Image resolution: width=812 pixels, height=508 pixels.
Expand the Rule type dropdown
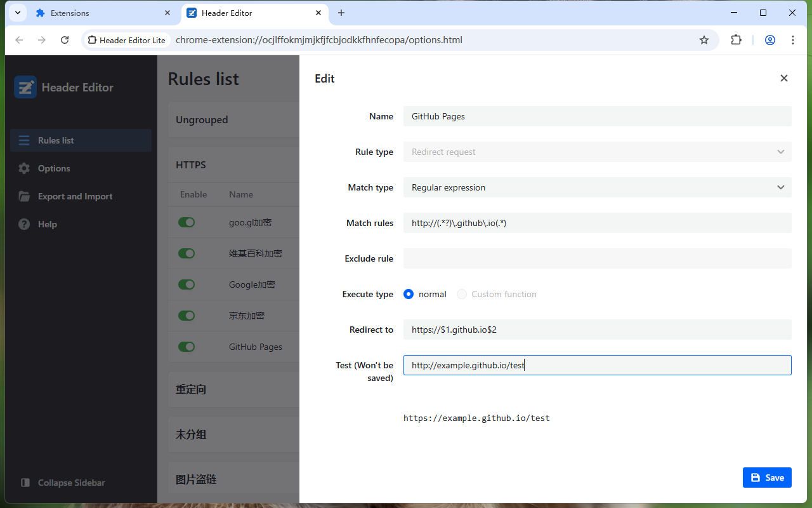[x=597, y=152]
